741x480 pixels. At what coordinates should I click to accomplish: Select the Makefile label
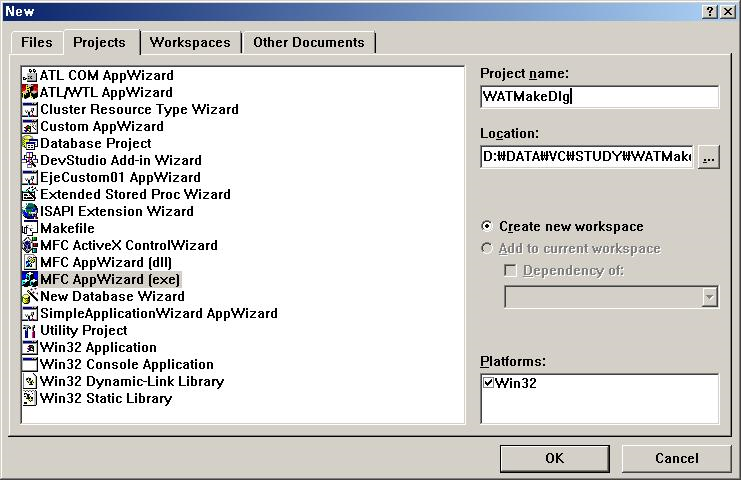coord(67,228)
